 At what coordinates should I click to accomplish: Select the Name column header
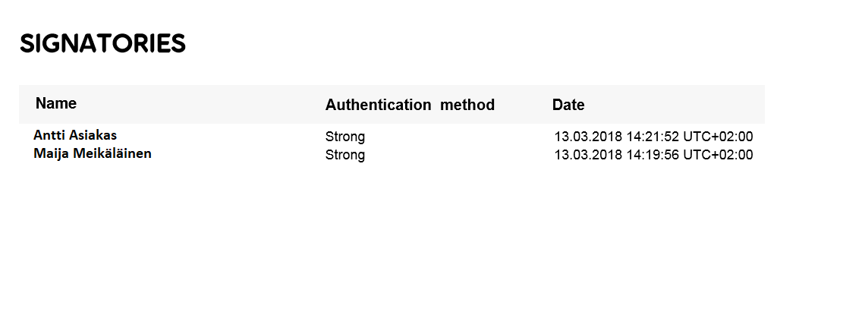56,103
